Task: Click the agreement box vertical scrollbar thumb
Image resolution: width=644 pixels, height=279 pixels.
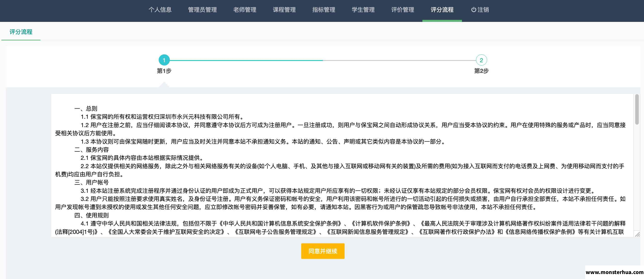Action: point(637,109)
